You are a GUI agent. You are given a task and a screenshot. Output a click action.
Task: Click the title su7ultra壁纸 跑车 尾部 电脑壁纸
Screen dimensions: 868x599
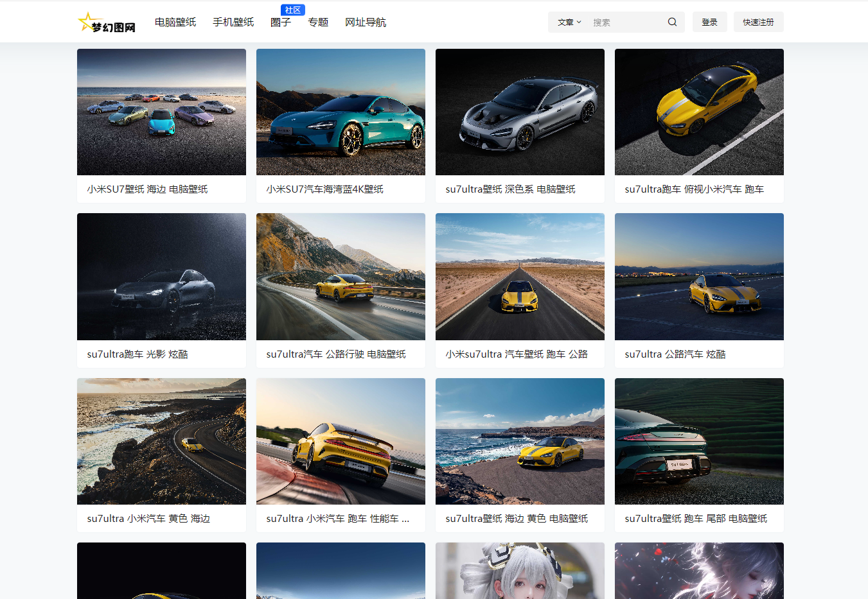pos(696,519)
